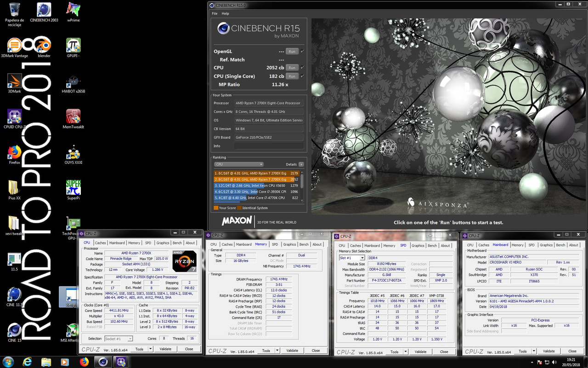588x368 pixels.
Task: Click Close in the Memory CPU-Z window
Action: [316, 351]
